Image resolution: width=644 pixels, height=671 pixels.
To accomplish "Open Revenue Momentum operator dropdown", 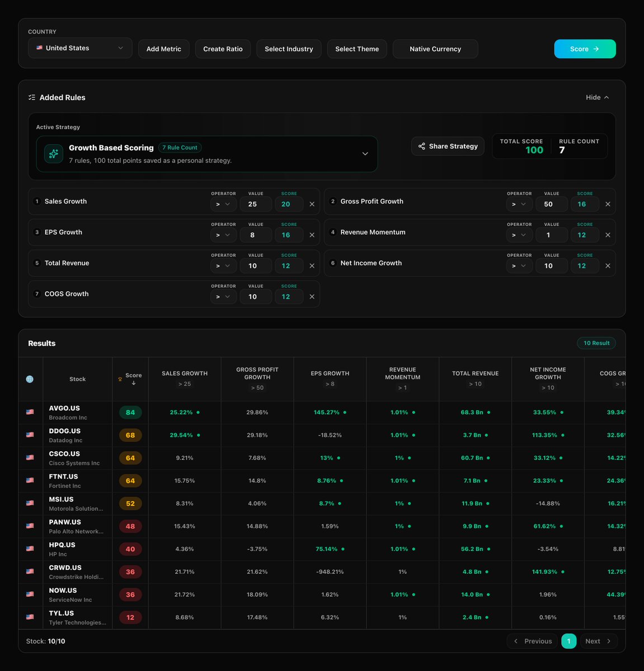I will pyautogui.click(x=519, y=235).
